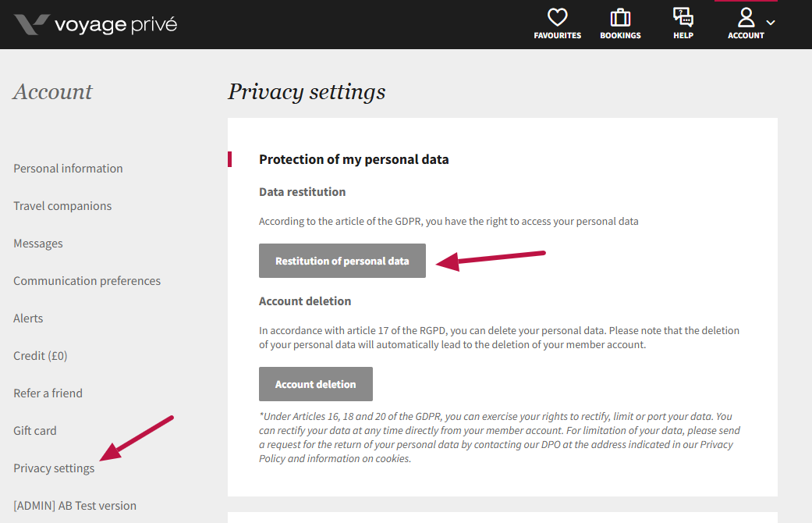
Task: Open [ADMIN] AB Test version link
Action: (x=75, y=506)
